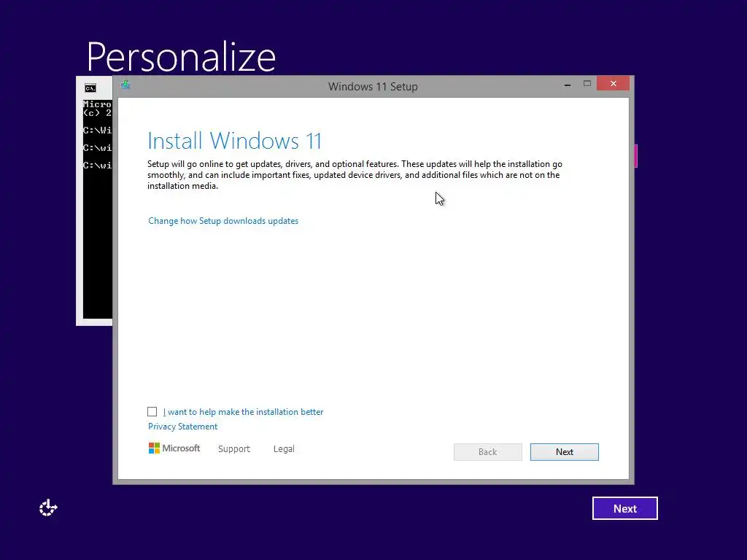The height and width of the screenshot is (560, 747).
Task: Click the purple Next button on Personalize screen
Action: point(625,508)
